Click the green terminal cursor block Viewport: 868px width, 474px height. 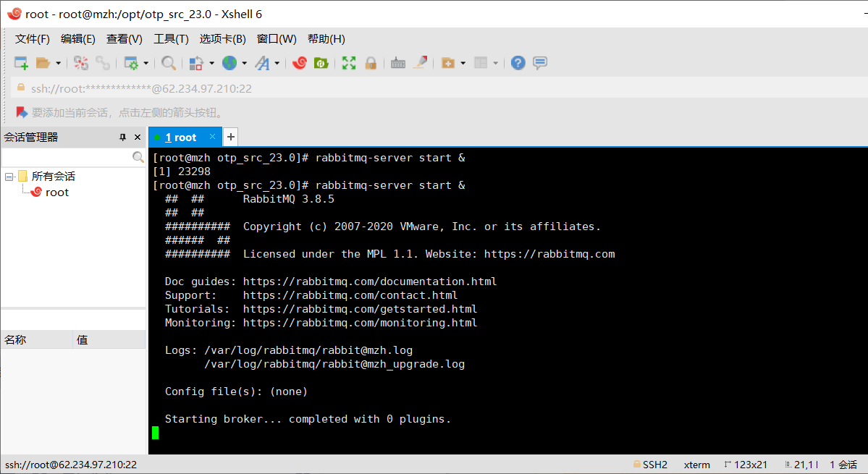click(x=155, y=433)
